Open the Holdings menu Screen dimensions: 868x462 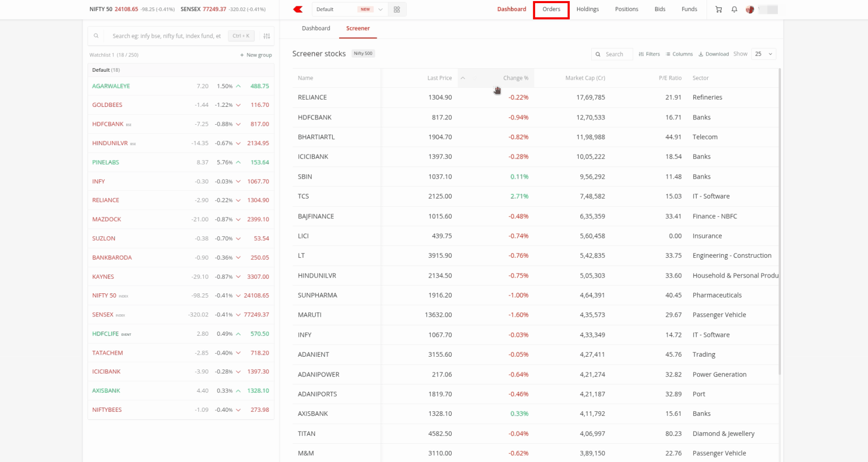tap(588, 9)
